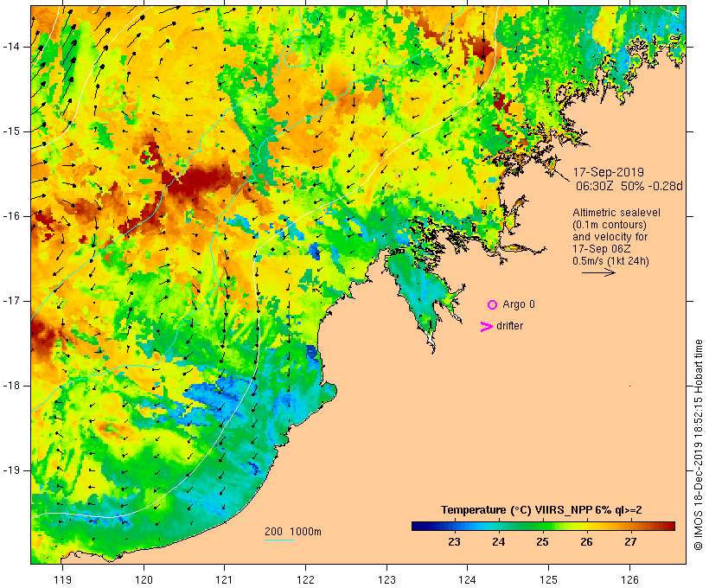The height and width of the screenshot is (588, 709).
Task: Click the longitude axis label 126
Action: tap(629, 579)
